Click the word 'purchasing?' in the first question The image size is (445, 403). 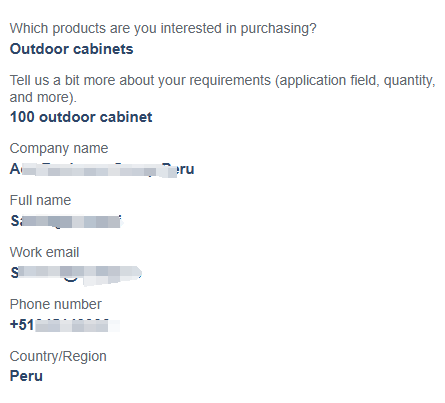tap(279, 29)
